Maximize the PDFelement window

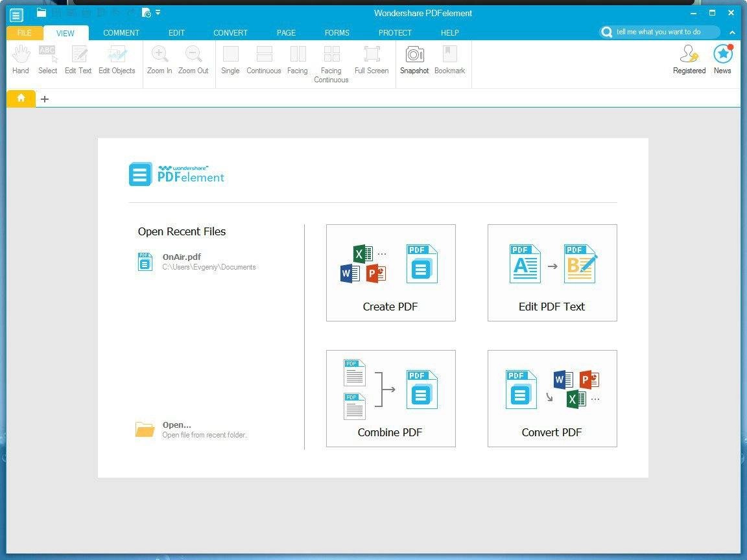(712, 13)
